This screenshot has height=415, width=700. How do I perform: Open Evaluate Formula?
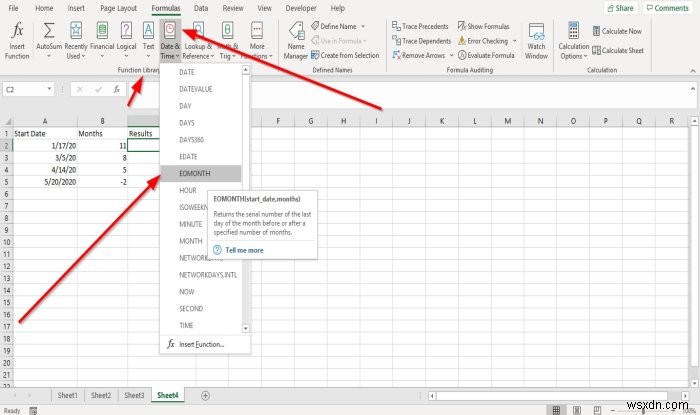(x=486, y=55)
